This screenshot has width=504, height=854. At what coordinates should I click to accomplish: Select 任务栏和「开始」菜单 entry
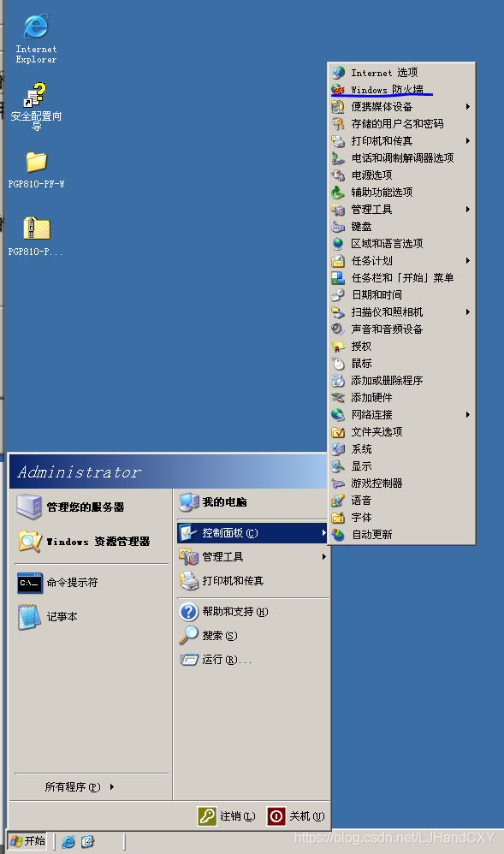click(402, 278)
